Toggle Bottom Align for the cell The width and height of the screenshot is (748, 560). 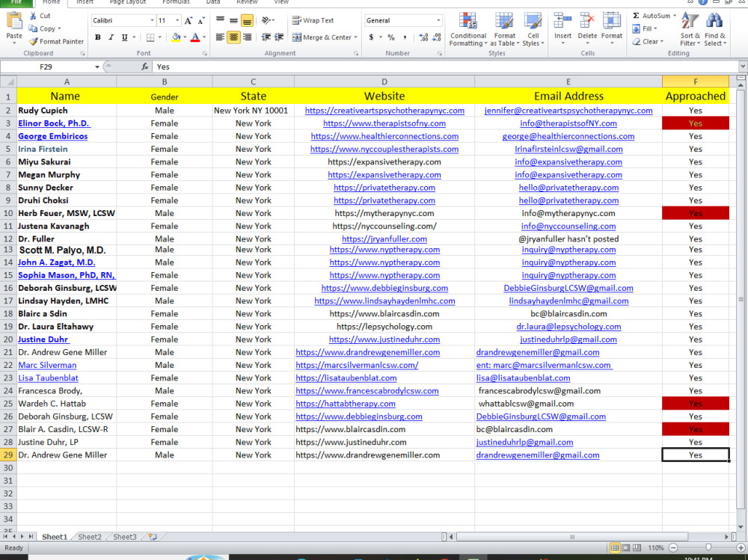click(247, 20)
